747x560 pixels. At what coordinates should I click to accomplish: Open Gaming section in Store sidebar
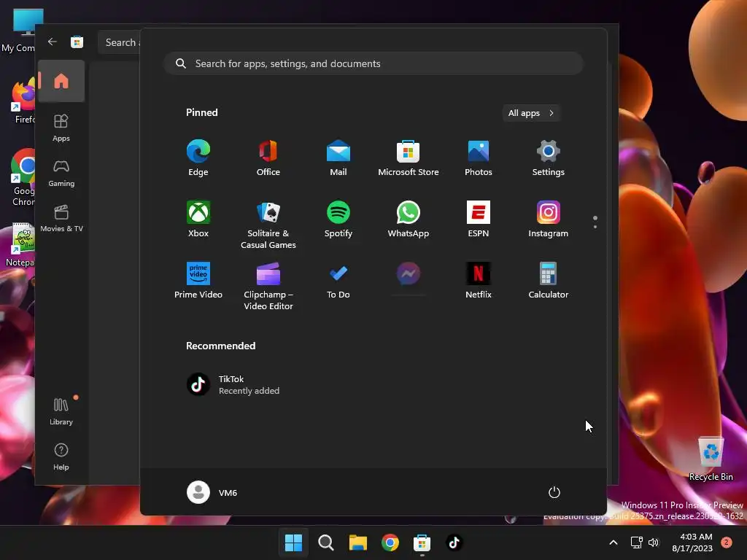61,173
